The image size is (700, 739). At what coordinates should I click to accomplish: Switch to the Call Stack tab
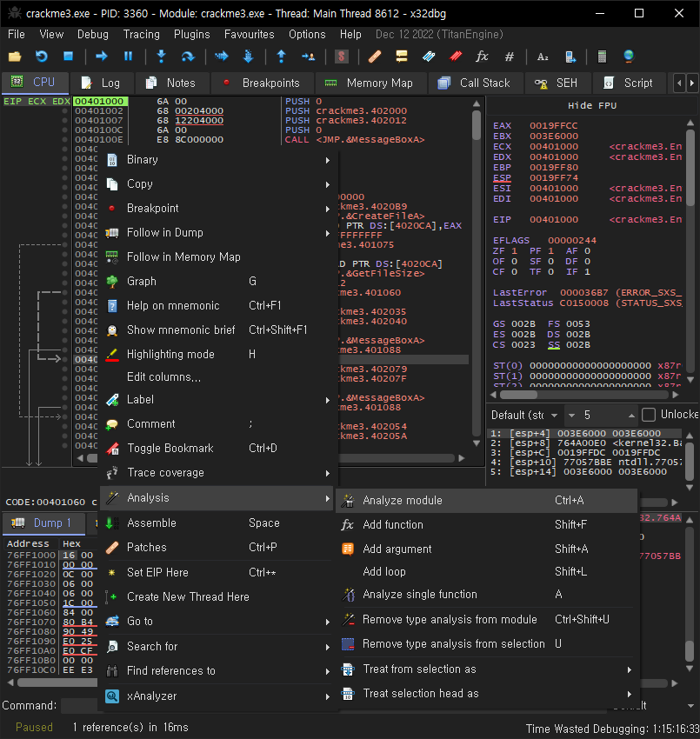[477, 83]
